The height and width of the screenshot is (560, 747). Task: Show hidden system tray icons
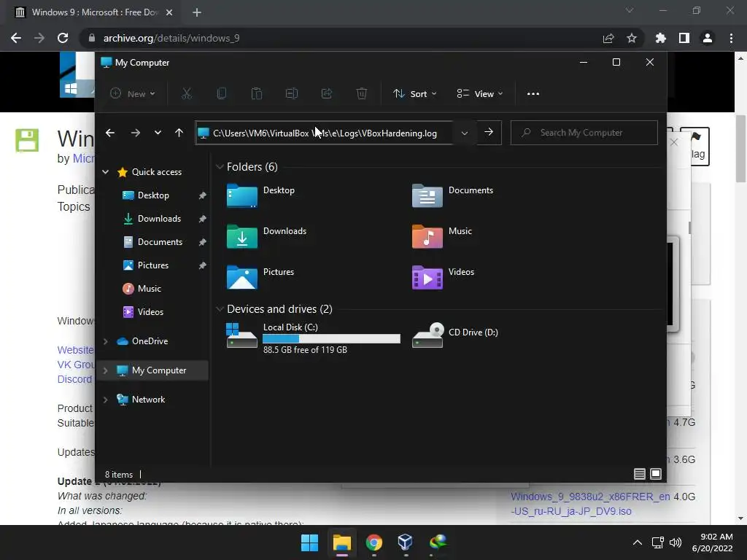[638, 542]
